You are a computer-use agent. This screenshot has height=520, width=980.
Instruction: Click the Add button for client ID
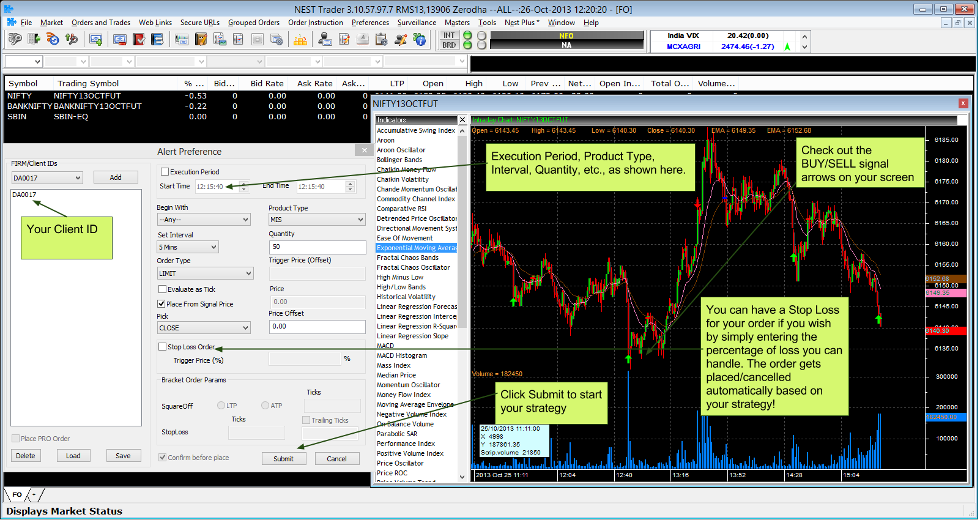click(x=116, y=177)
